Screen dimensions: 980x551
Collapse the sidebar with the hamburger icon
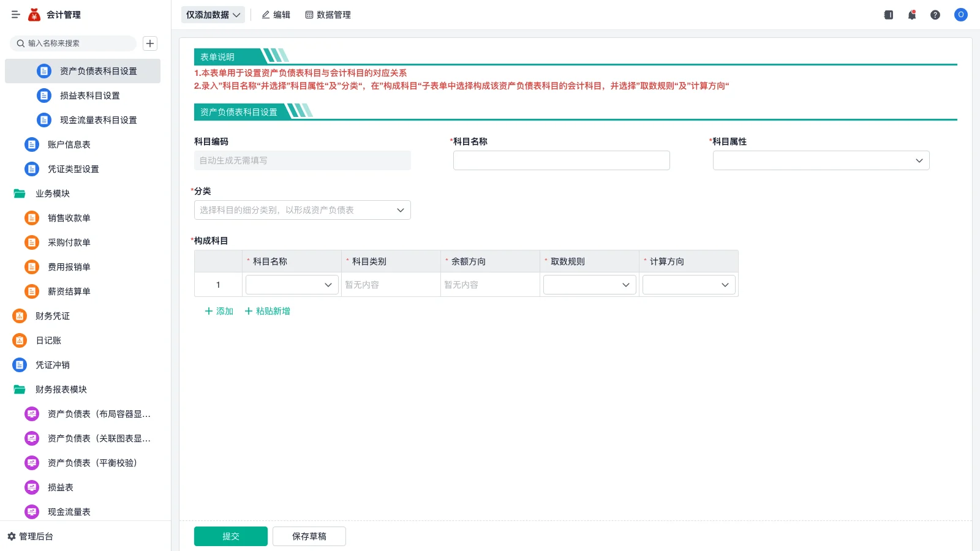click(x=16, y=15)
